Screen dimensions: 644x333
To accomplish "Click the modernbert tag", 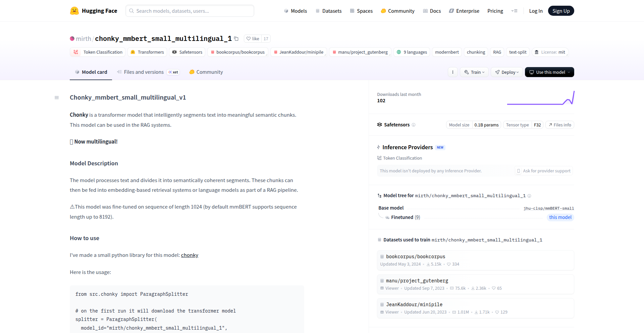I will pyautogui.click(x=447, y=52).
